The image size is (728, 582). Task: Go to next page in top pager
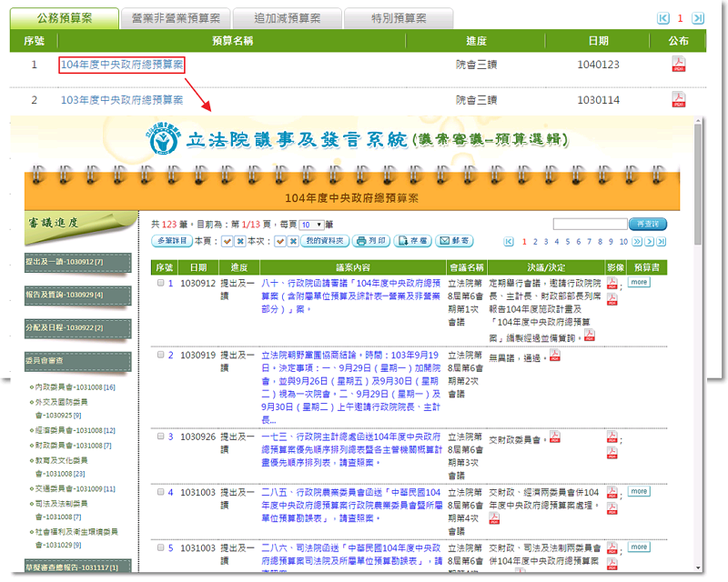[697, 17]
